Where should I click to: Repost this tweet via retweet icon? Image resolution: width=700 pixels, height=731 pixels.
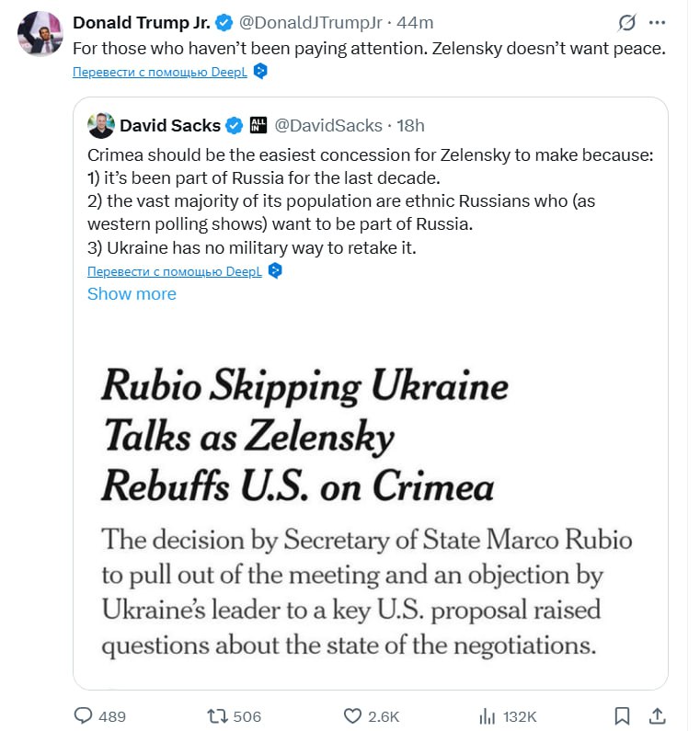[x=219, y=715]
